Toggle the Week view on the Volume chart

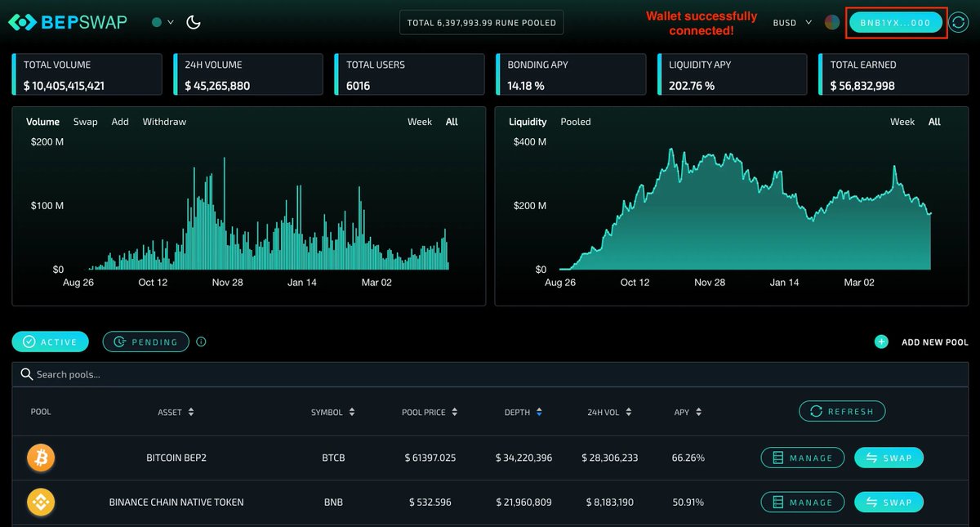tap(419, 121)
